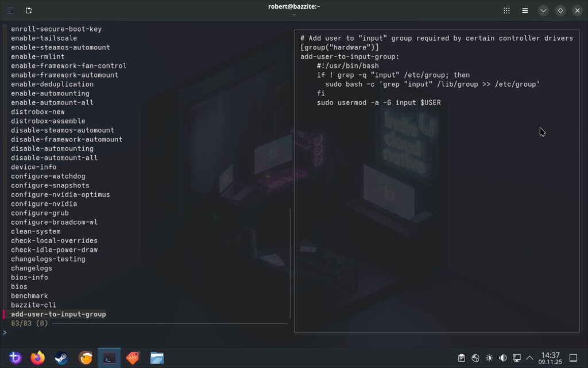
Task: Open the clock and calendar
Action: click(550, 358)
